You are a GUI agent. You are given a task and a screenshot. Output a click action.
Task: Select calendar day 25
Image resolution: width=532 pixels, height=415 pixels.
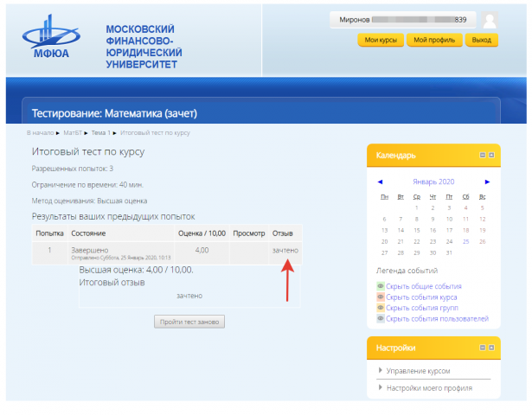(x=465, y=242)
